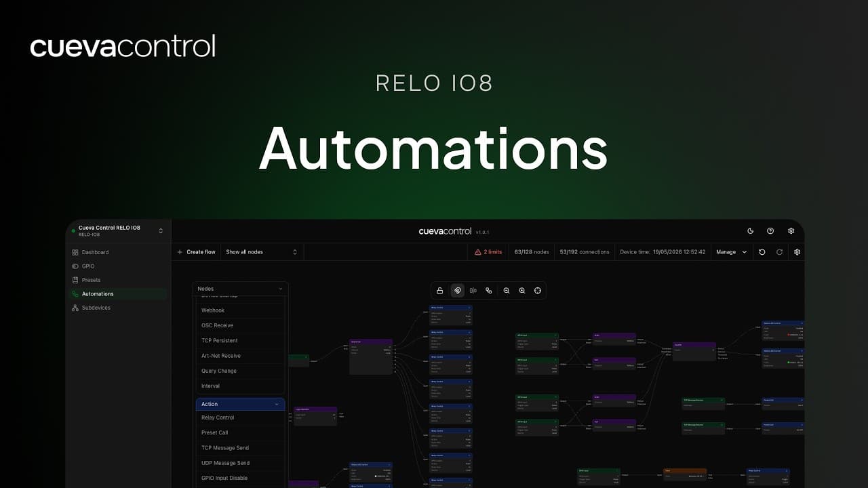Select the TCP Message Send action node
Screen dimensions: 868x488
click(x=240, y=448)
